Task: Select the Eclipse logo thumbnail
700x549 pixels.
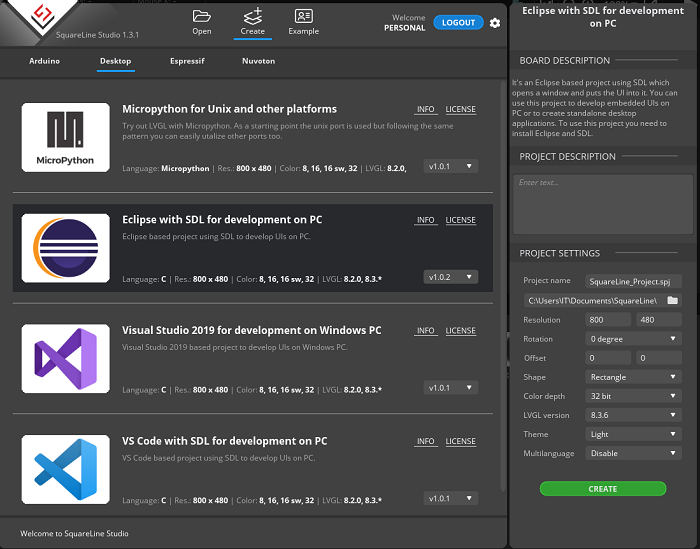Action: click(66, 248)
